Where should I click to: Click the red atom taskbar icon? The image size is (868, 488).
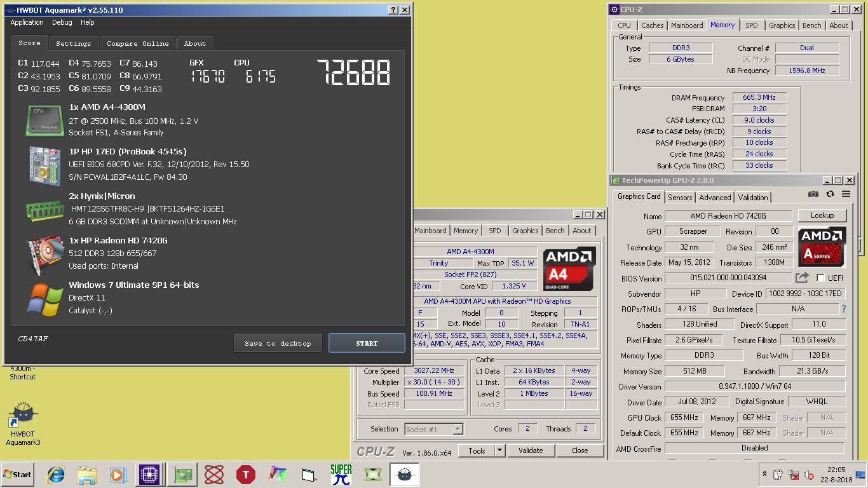214,474
